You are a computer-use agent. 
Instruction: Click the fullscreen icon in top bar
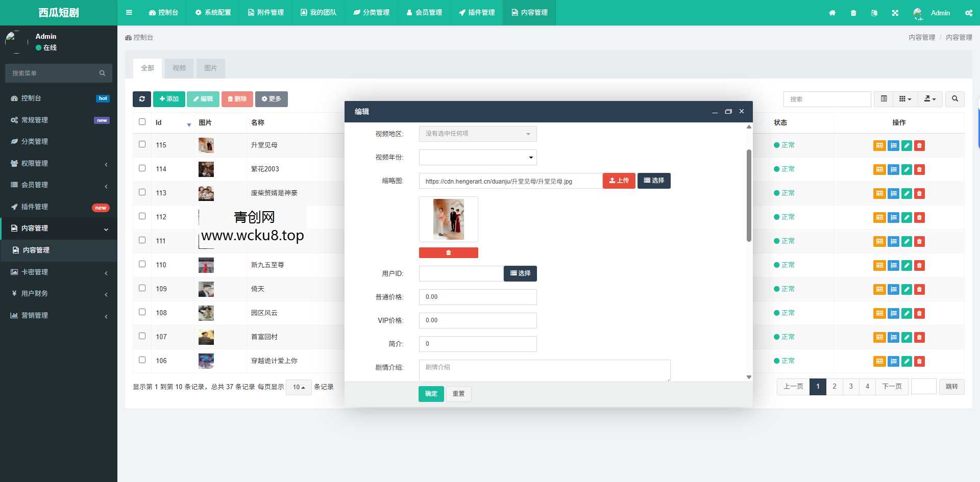coord(895,13)
